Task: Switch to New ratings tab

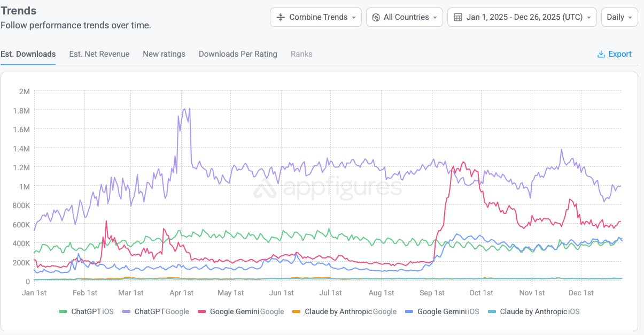Action: click(x=164, y=54)
